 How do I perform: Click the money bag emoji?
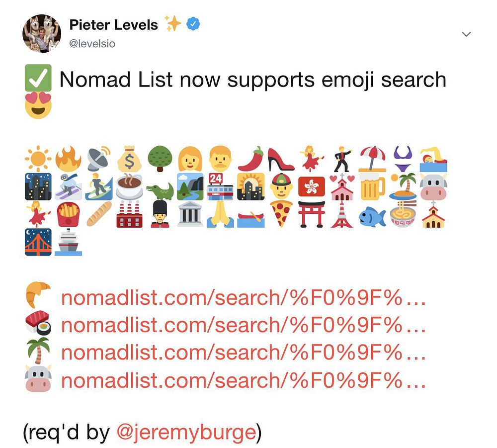pyautogui.click(x=129, y=159)
